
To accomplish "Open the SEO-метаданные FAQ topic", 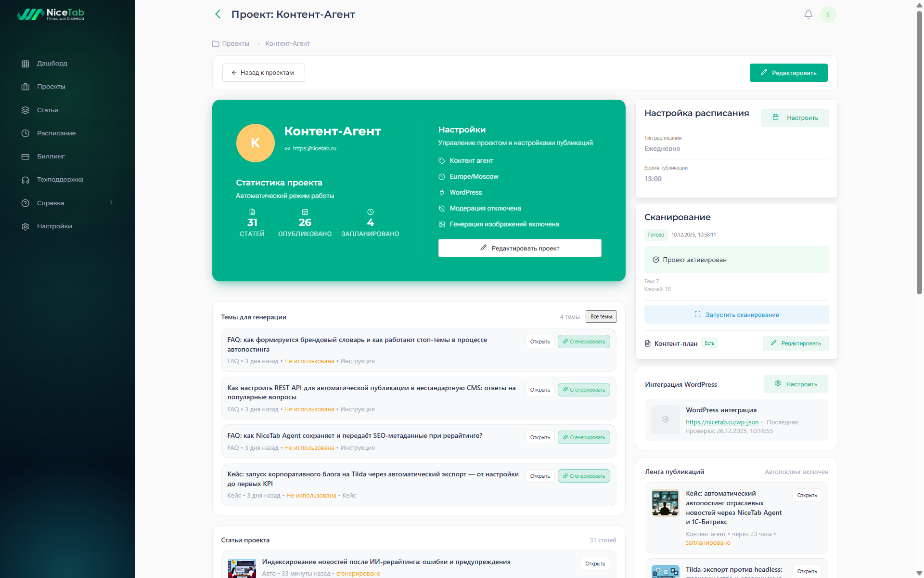I will (x=540, y=437).
